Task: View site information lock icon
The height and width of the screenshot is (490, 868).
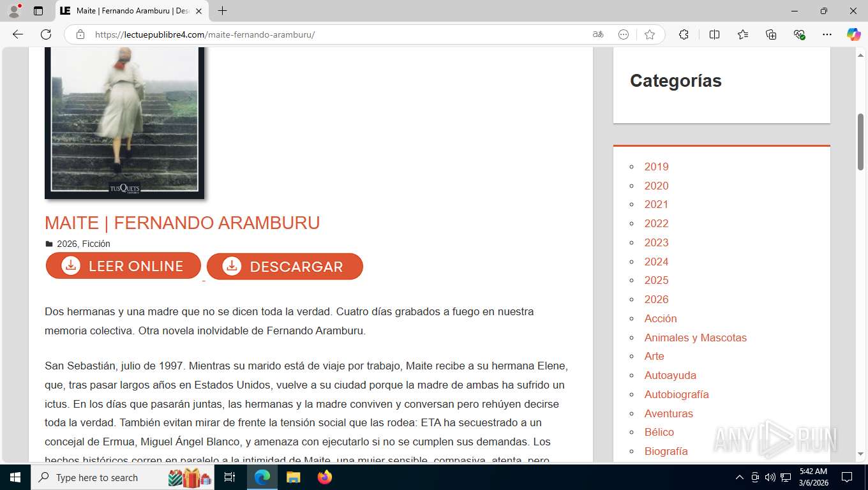Action: [x=80, y=34]
